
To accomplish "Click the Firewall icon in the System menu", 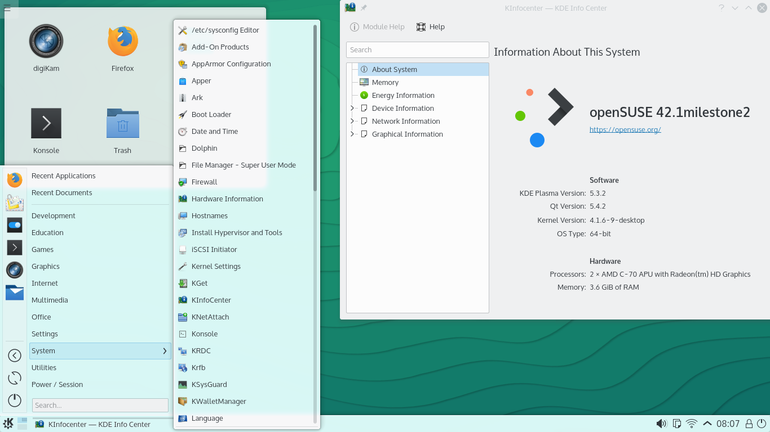I will (182, 182).
